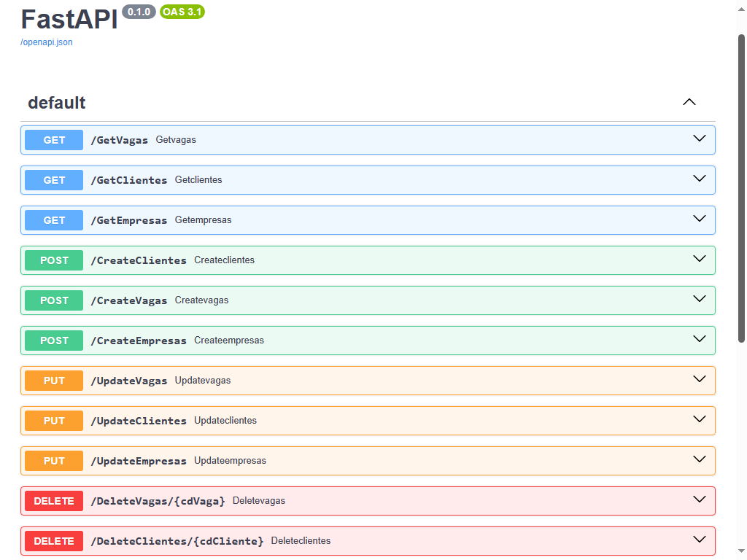Select the /GetVagas path text
Viewport: 747px width, 560px height.
click(x=119, y=140)
